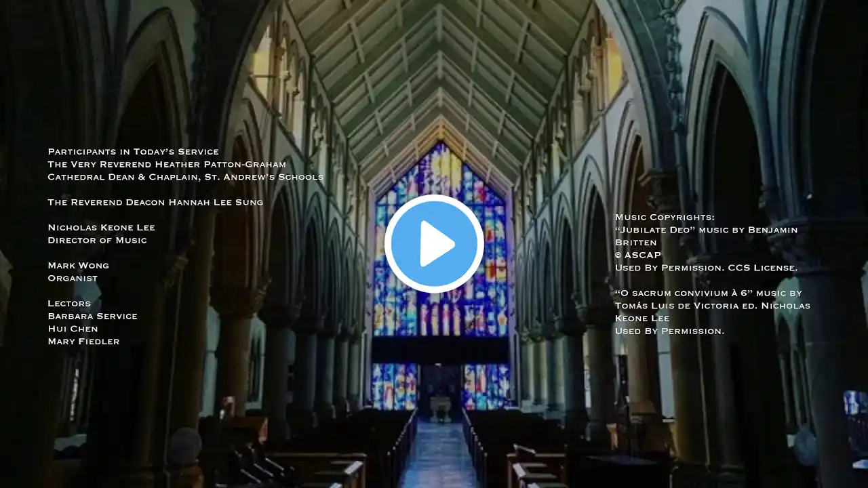Select the lector name Hui Chen

click(x=73, y=329)
